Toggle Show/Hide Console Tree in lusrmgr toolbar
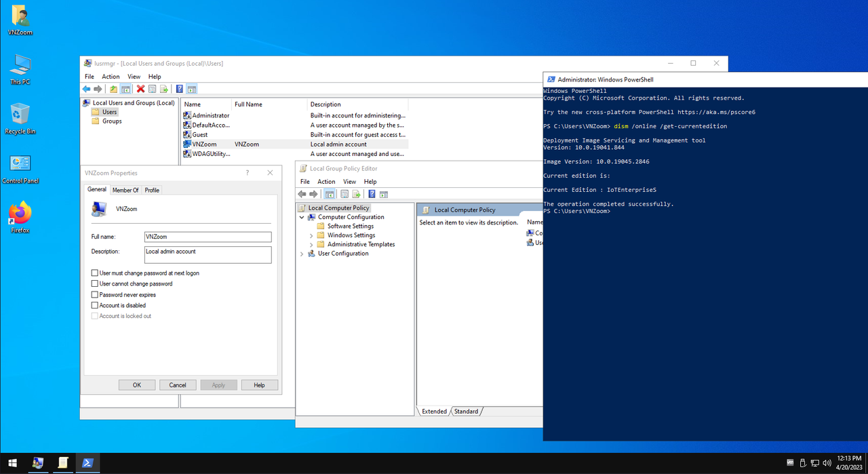This screenshot has width=868, height=474. pyautogui.click(x=125, y=89)
